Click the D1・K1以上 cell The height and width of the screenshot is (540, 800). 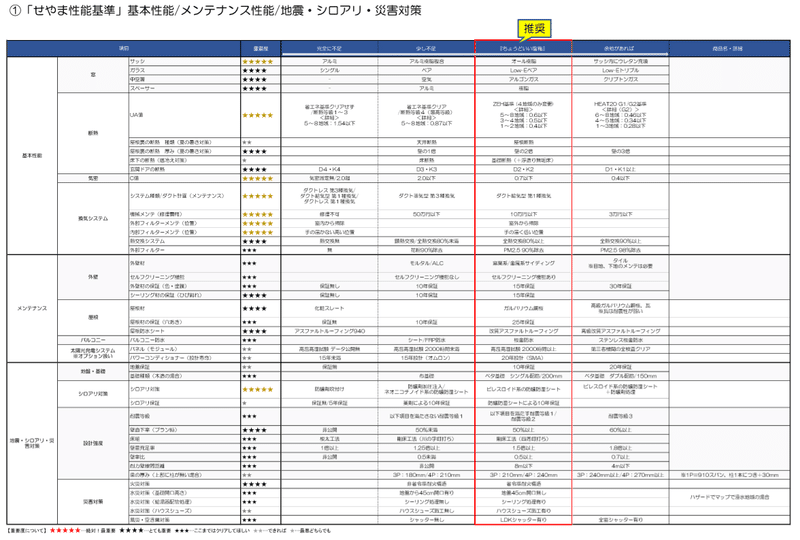point(620,169)
